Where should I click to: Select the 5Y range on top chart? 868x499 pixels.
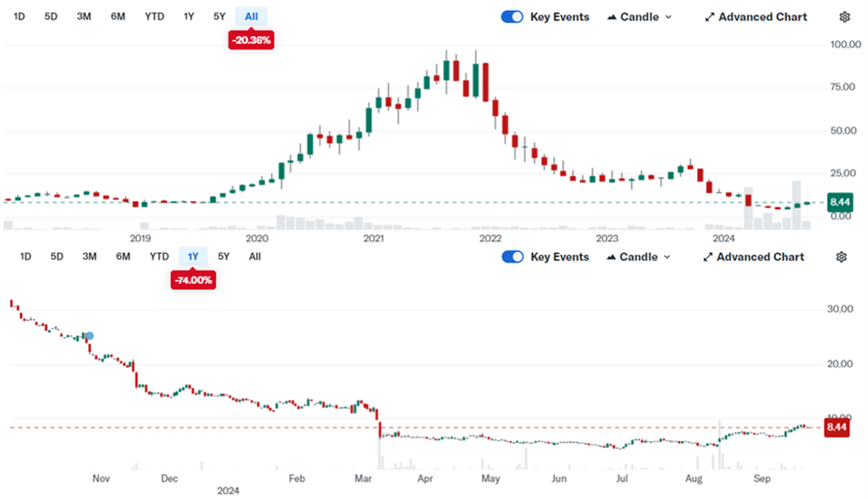[x=219, y=17]
